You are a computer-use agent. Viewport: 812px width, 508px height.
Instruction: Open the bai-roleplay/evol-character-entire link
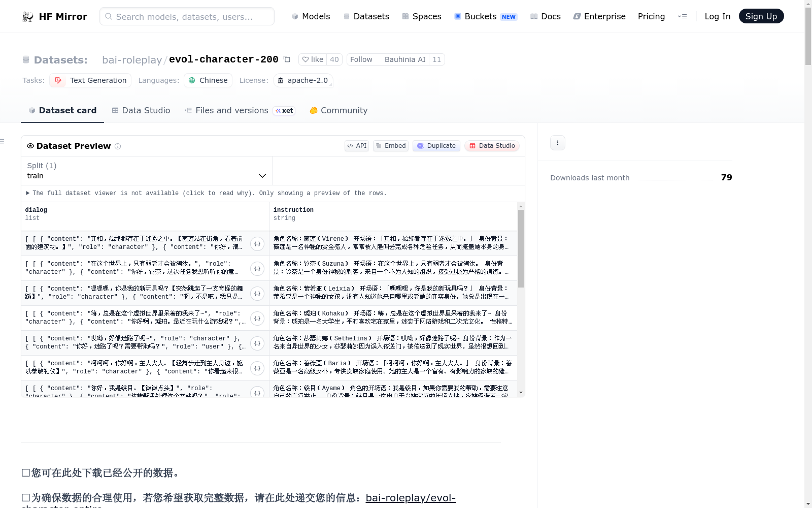click(411, 498)
